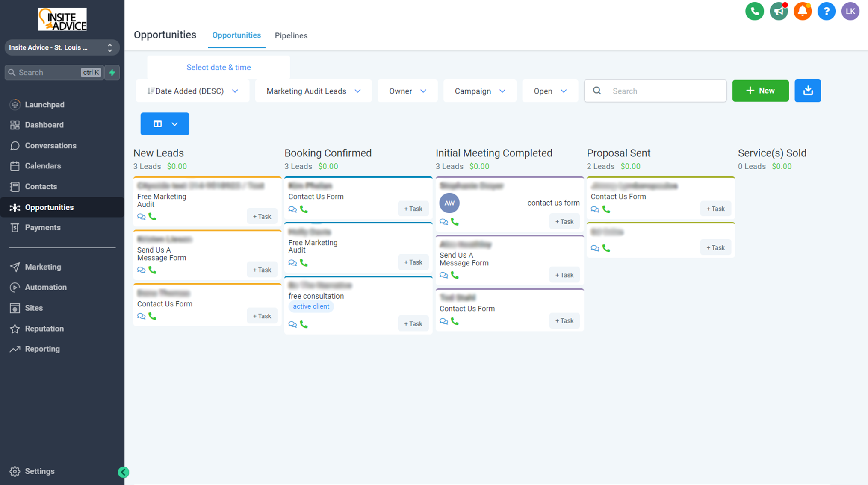The height and width of the screenshot is (485, 868).
Task: Add a Task on the Contact Us Form card
Action: coord(262,316)
